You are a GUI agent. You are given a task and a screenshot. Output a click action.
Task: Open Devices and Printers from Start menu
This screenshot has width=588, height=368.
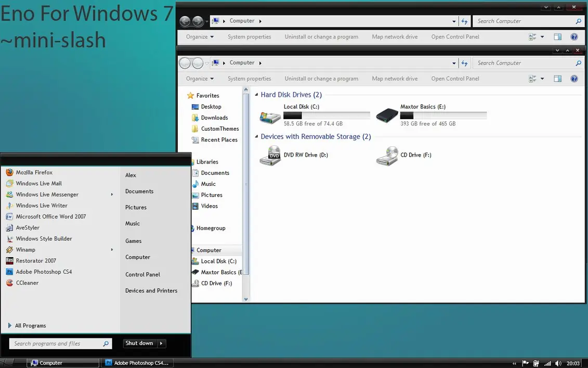point(151,290)
